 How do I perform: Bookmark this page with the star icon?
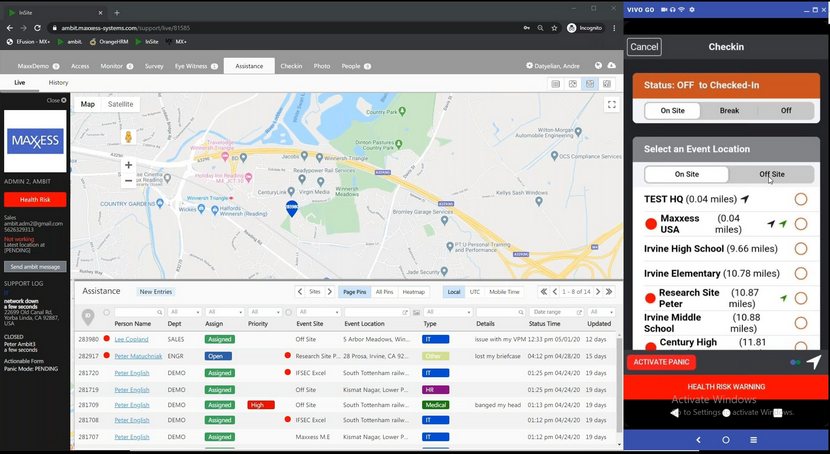[x=554, y=28]
